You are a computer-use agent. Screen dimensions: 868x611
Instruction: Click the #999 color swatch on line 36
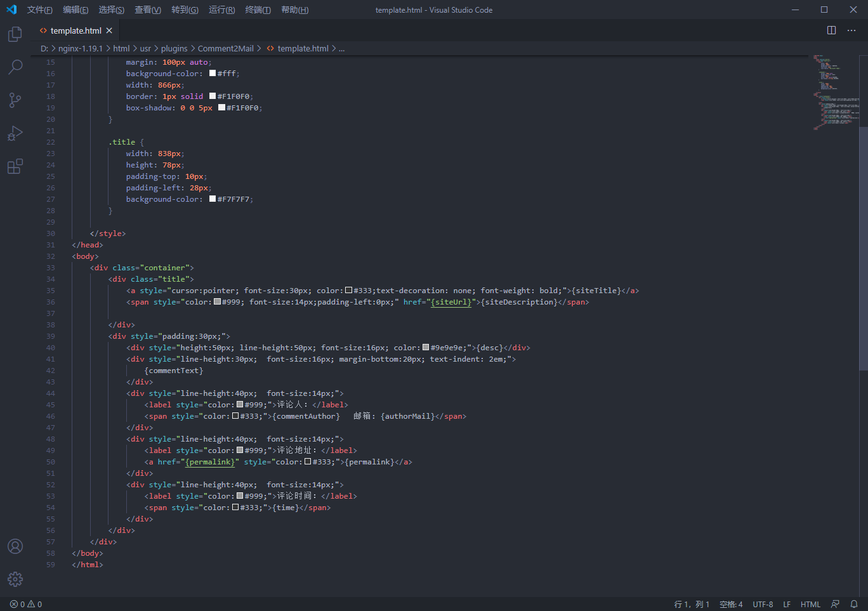tap(217, 302)
